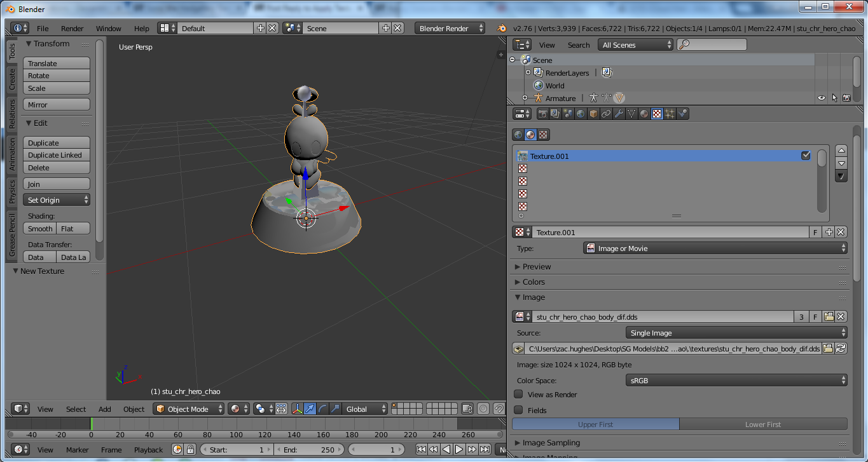Open the Object Mode selector dropdown

pyautogui.click(x=189, y=409)
